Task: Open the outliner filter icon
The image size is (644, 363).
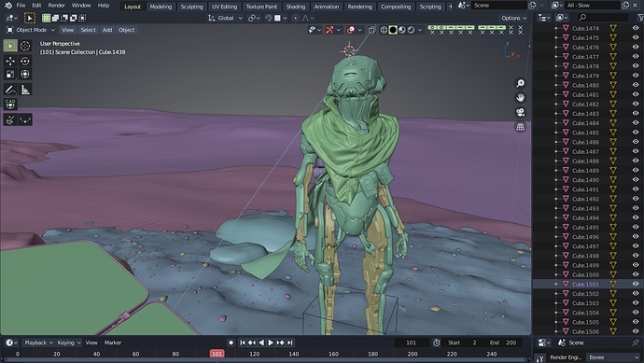Action: [640, 17]
